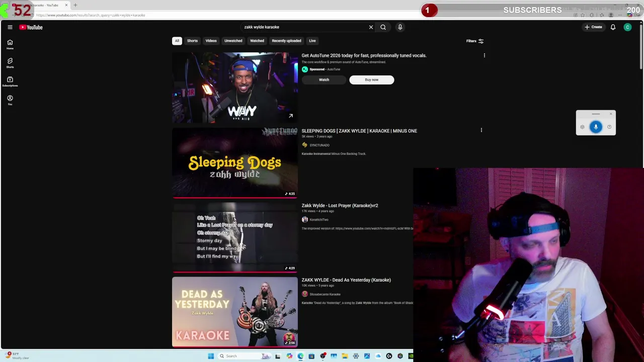The image size is (644, 362).
Task: Open the notifications bell
Action: pyautogui.click(x=613, y=27)
